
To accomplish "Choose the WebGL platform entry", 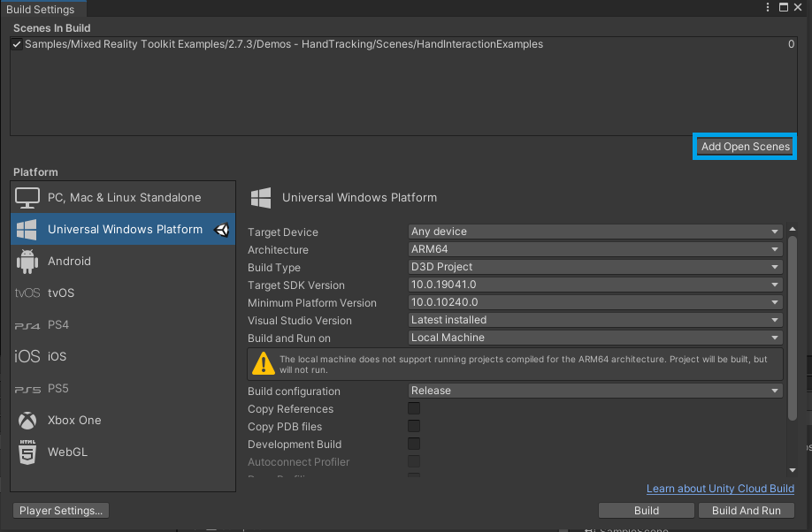I will pyautogui.click(x=123, y=452).
